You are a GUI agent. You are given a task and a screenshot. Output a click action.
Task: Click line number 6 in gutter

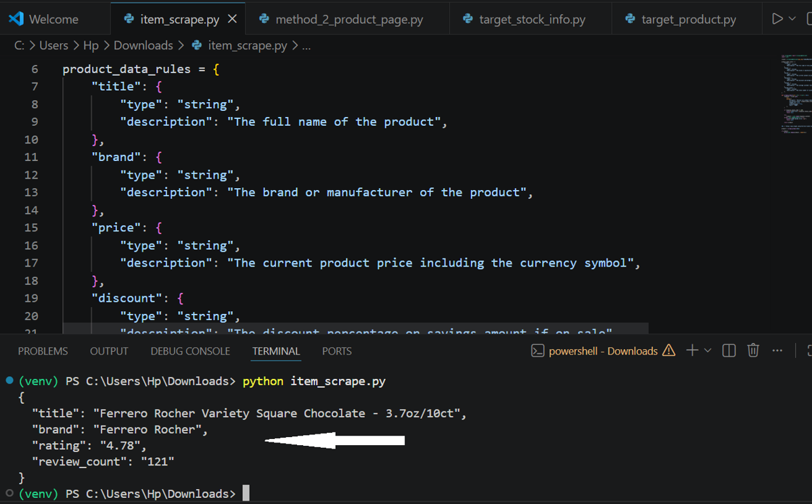tap(35, 69)
